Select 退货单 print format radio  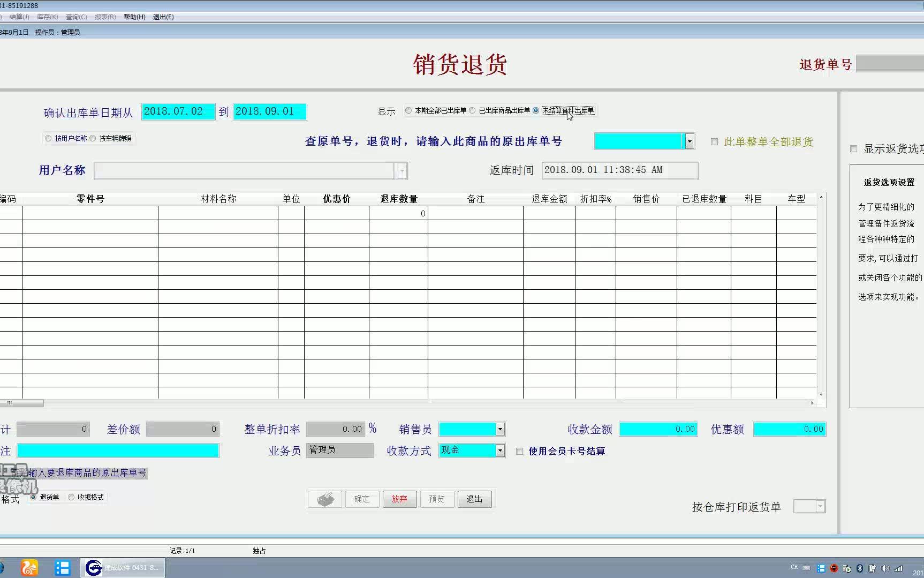(33, 497)
